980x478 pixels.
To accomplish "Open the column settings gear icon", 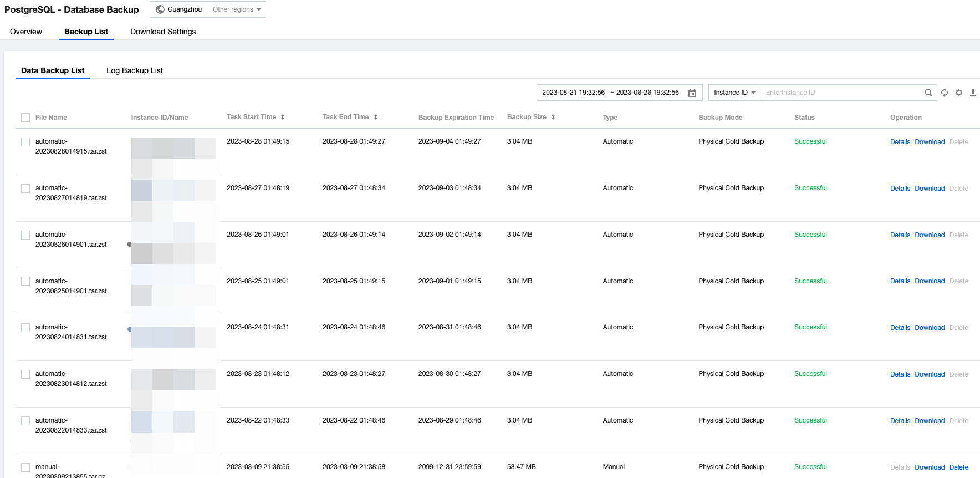I will pyautogui.click(x=959, y=93).
